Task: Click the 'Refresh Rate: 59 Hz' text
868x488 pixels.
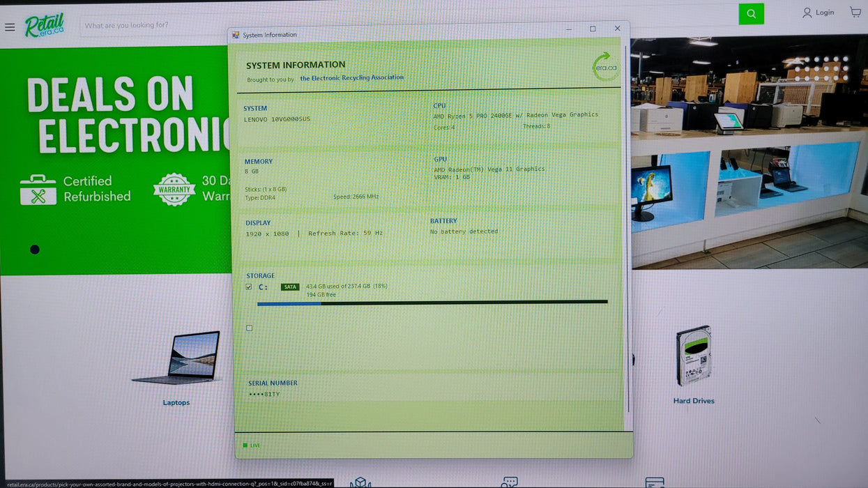Action: 345,234
